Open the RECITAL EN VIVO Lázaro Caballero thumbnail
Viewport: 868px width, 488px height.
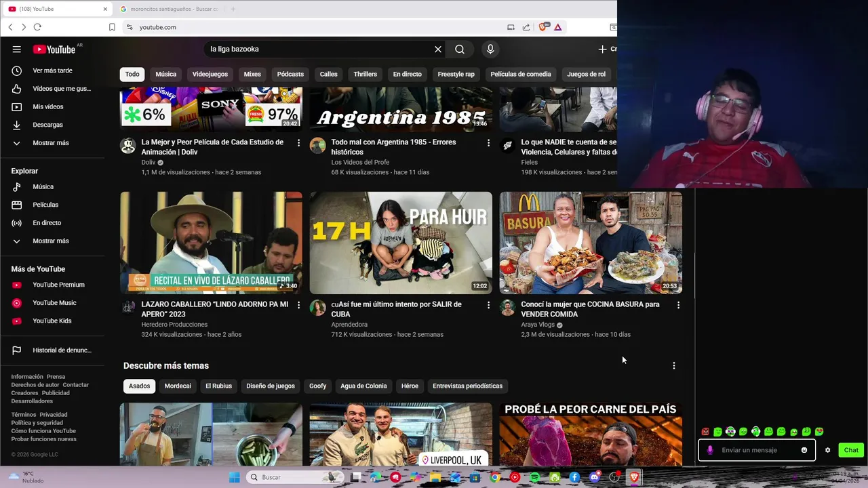pyautogui.click(x=211, y=243)
